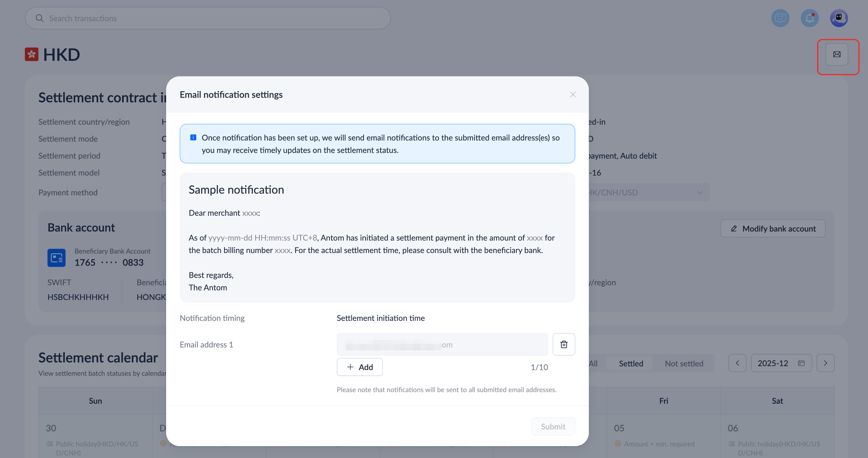Image resolution: width=868 pixels, height=458 pixels.
Task: Click the email notification envelope icon
Action: coord(837,54)
